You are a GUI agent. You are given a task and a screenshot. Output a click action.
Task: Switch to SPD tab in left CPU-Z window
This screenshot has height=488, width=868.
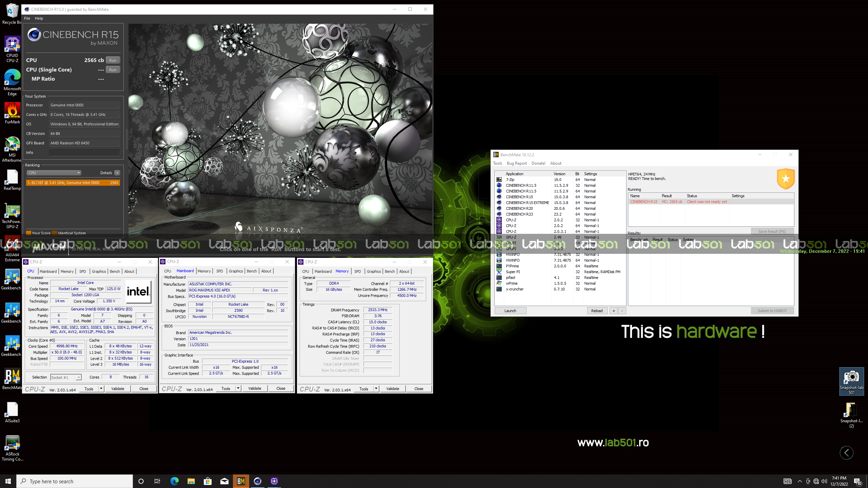click(x=82, y=271)
